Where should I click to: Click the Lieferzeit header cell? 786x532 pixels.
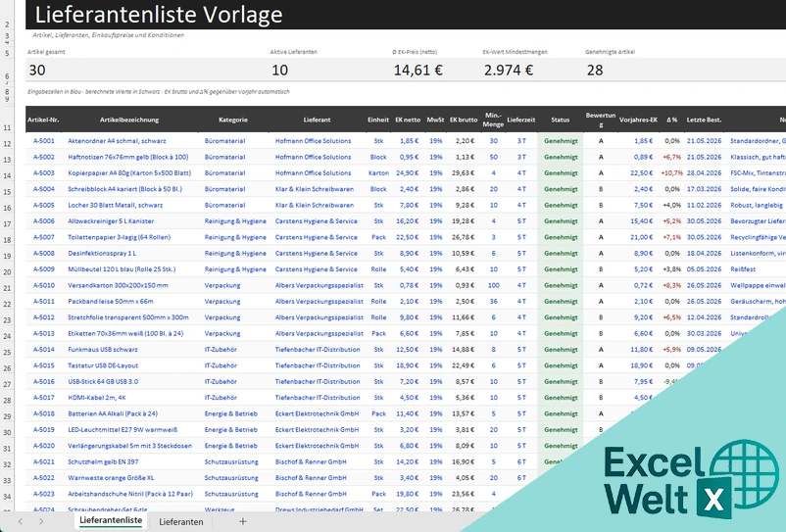[520, 120]
